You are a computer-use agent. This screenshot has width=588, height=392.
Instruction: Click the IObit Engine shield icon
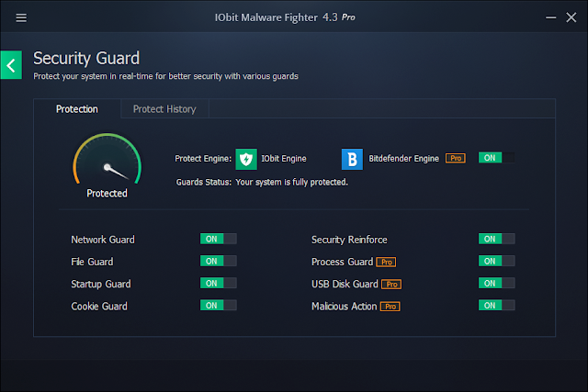[x=246, y=159]
